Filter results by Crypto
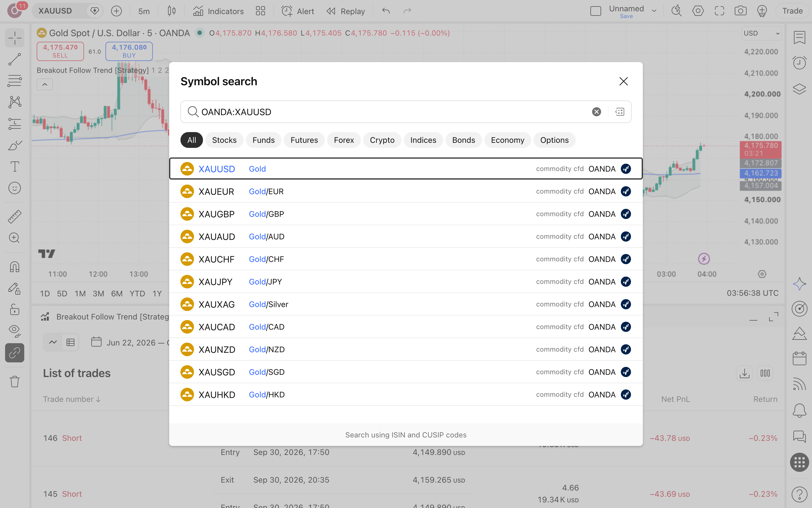 [382, 140]
